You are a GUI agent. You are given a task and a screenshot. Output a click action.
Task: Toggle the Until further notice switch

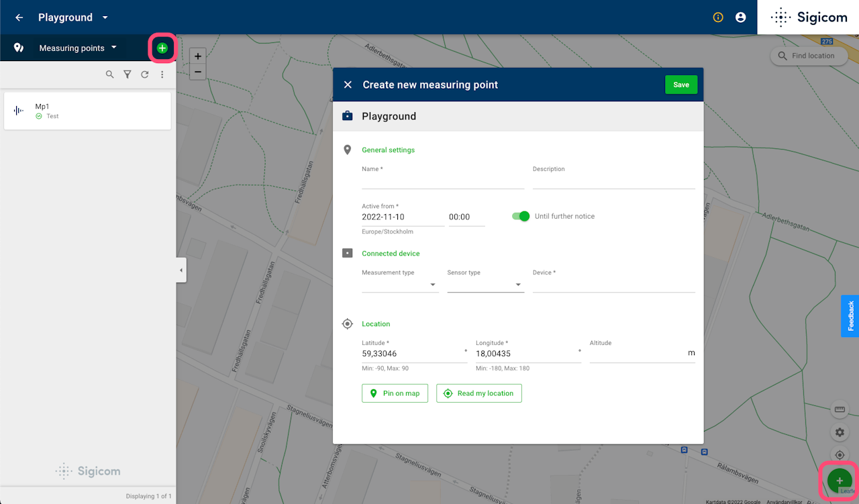click(521, 216)
